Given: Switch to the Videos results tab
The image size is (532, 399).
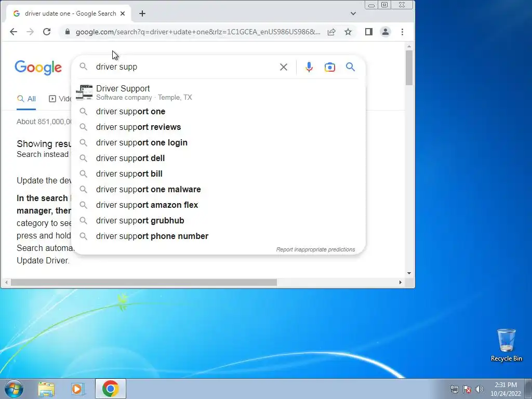Looking at the screenshot, I should click(60, 99).
